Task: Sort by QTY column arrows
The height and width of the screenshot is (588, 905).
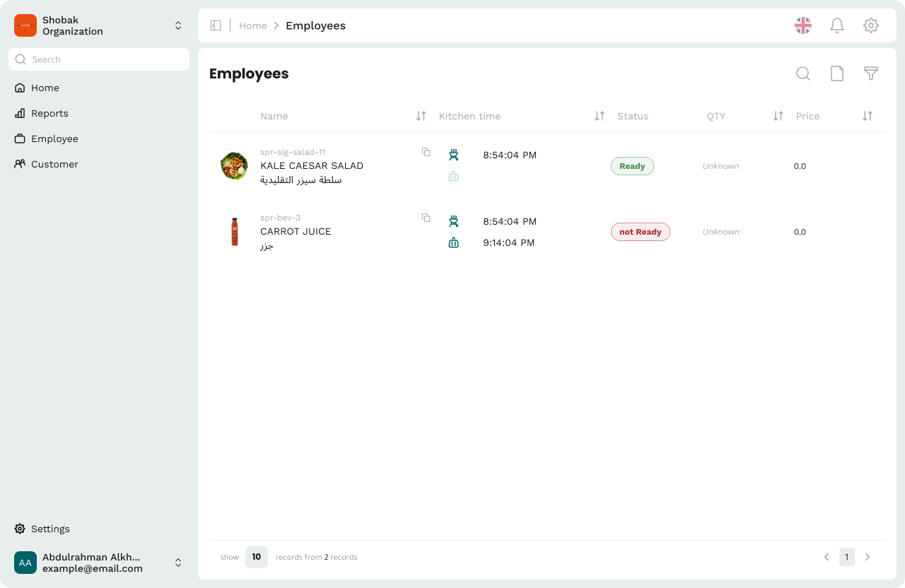Action: click(778, 116)
